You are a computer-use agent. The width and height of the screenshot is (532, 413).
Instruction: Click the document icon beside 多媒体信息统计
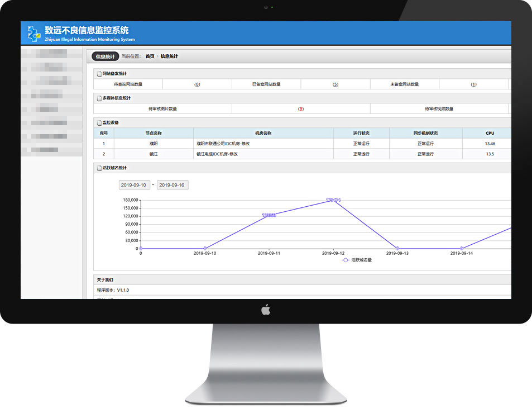(x=99, y=98)
